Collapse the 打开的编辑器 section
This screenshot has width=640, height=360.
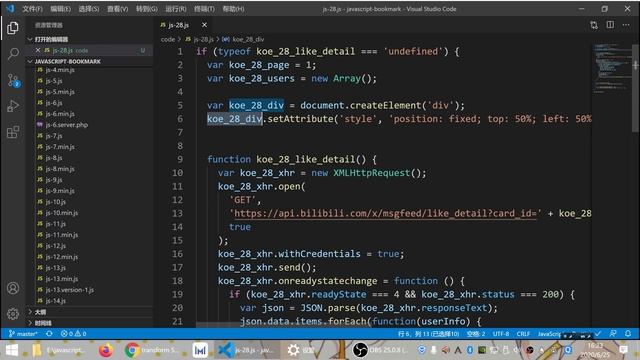90,39
